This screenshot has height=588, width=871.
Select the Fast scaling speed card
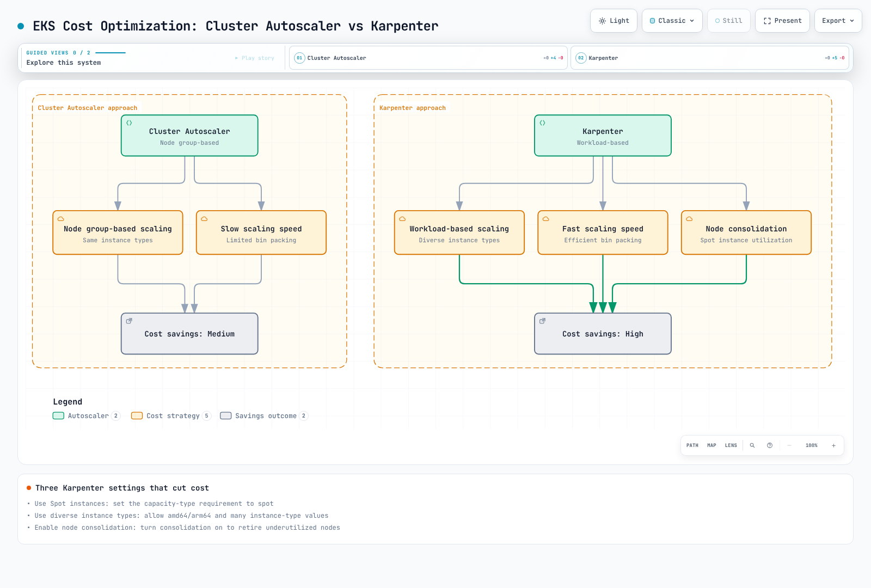[603, 232]
